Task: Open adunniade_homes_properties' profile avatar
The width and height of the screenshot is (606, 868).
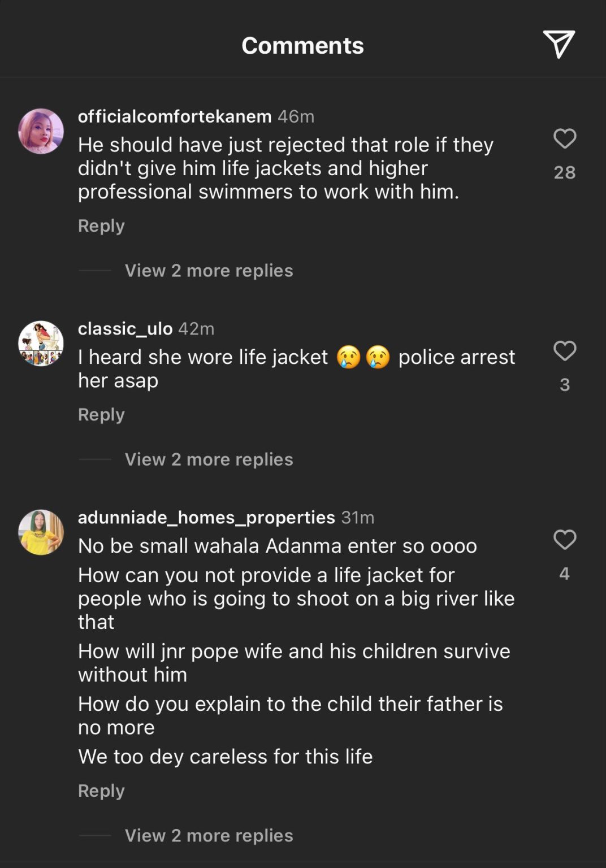Action: (x=41, y=532)
